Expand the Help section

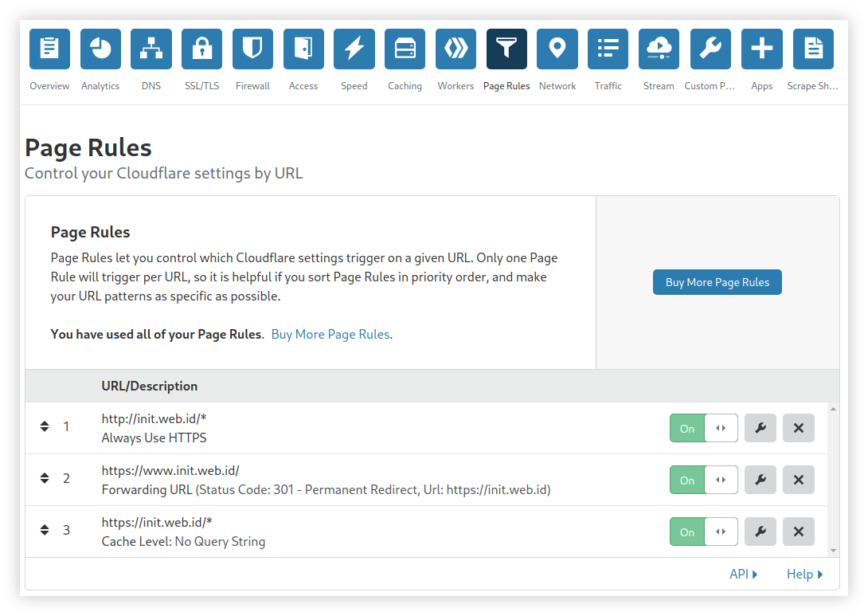pos(804,574)
